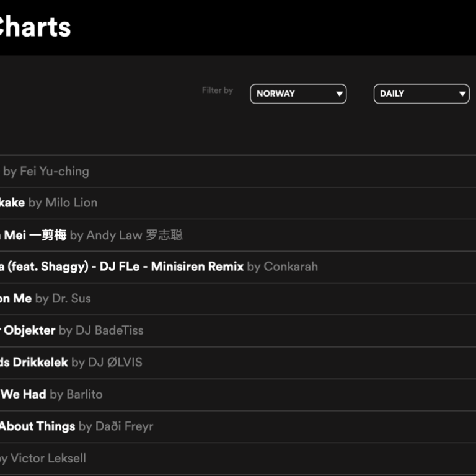The height and width of the screenshot is (476, 476).
Task: Click the 'Filter by' label
Action: coord(217,90)
